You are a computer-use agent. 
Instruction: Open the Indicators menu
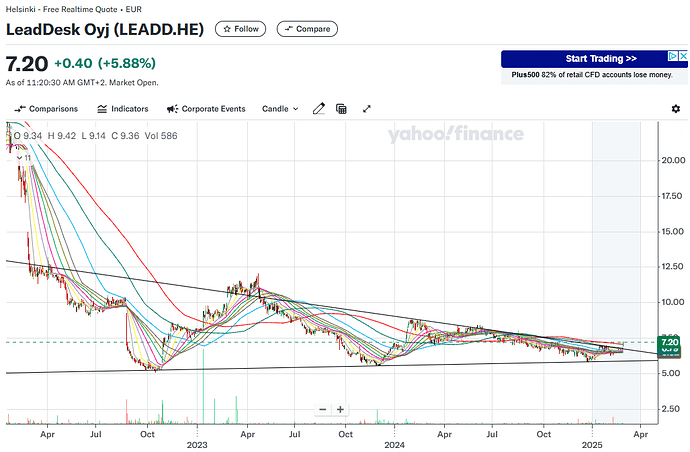(122, 109)
